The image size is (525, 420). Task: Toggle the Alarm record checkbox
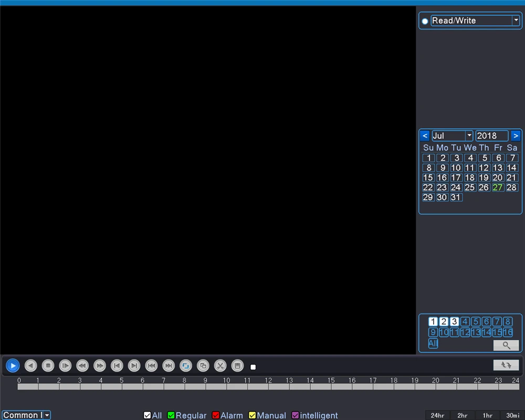216,415
